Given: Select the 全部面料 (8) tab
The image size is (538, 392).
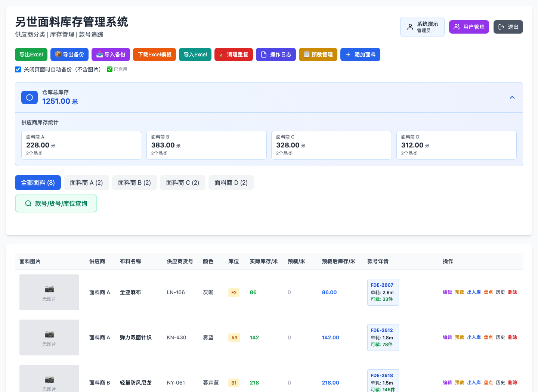Looking at the screenshot, I should coord(38,183).
